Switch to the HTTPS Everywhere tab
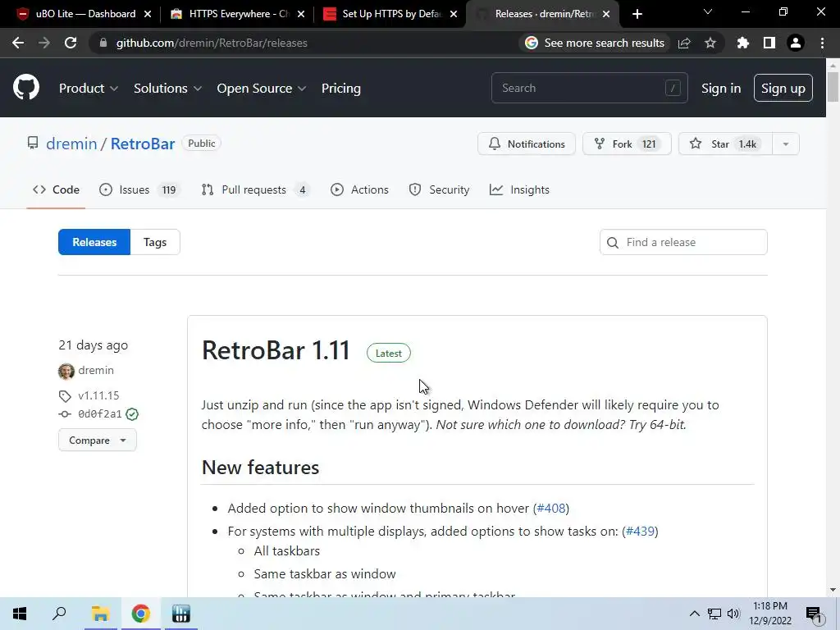The height and width of the screenshot is (630, 840). pyautogui.click(x=238, y=14)
